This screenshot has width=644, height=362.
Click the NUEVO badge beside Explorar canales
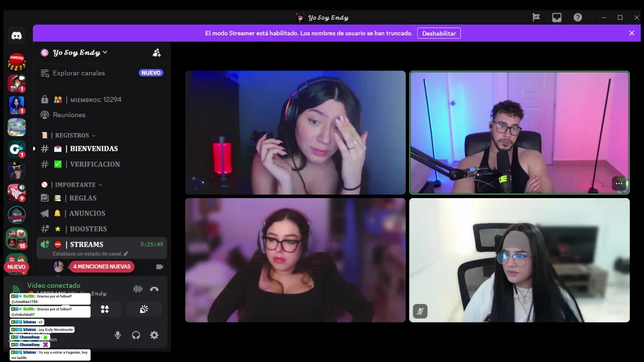[151, 73]
